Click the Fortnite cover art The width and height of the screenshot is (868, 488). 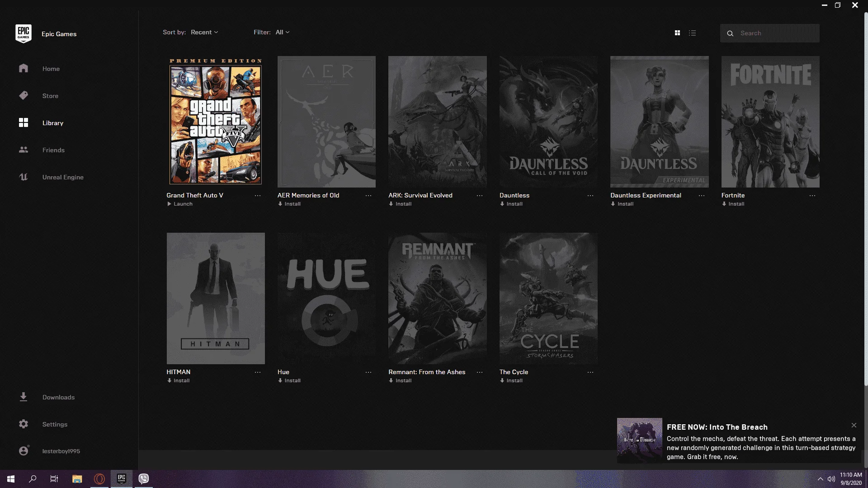click(x=770, y=122)
